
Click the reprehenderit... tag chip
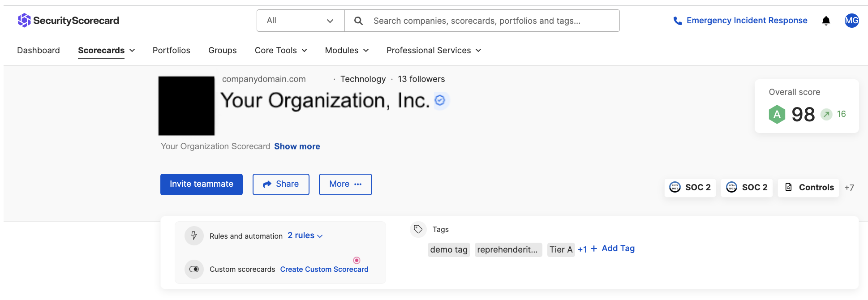tap(508, 250)
